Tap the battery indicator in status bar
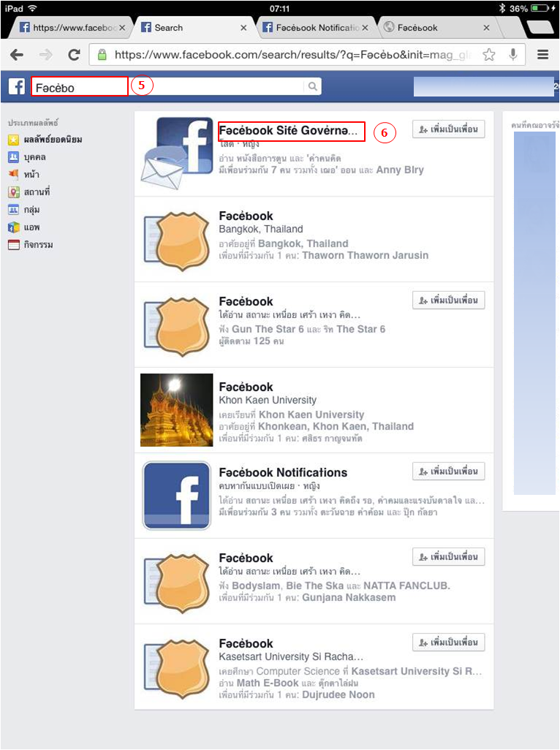 (540, 8)
